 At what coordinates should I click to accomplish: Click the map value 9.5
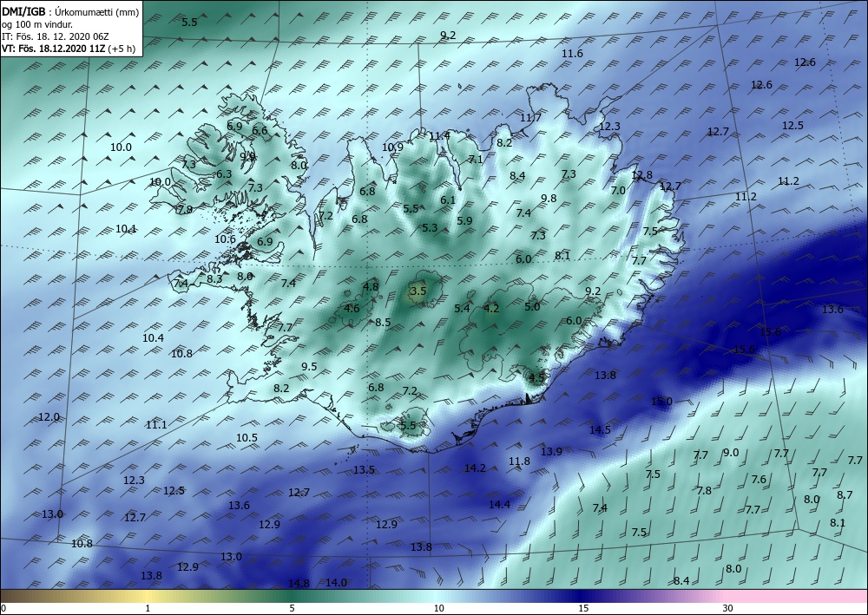(x=310, y=366)
